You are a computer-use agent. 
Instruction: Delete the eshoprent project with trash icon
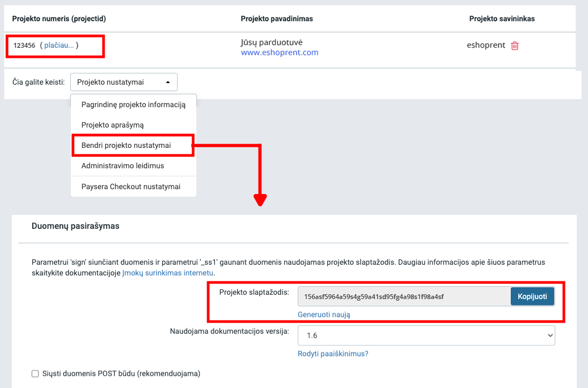pos(515,46)
